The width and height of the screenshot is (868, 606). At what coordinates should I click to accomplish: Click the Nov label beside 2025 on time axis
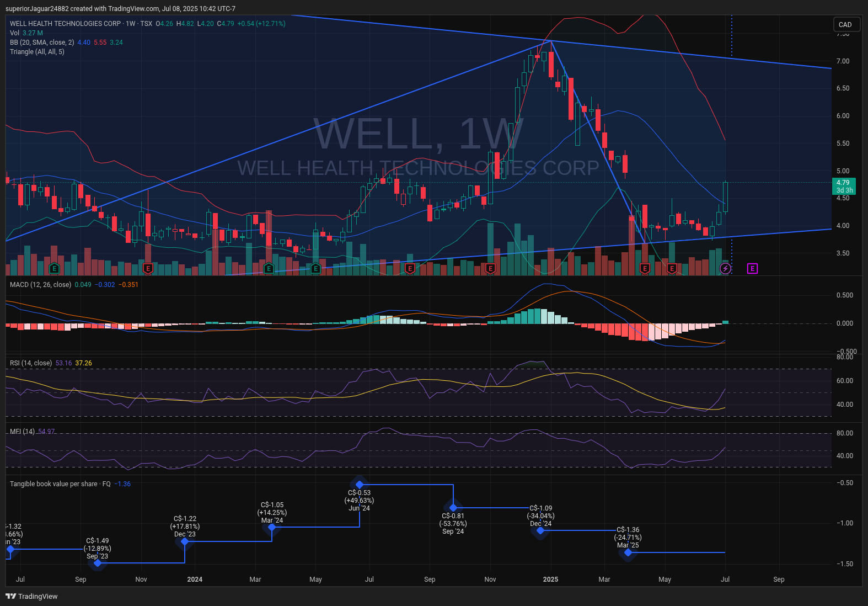pos(490,580)
